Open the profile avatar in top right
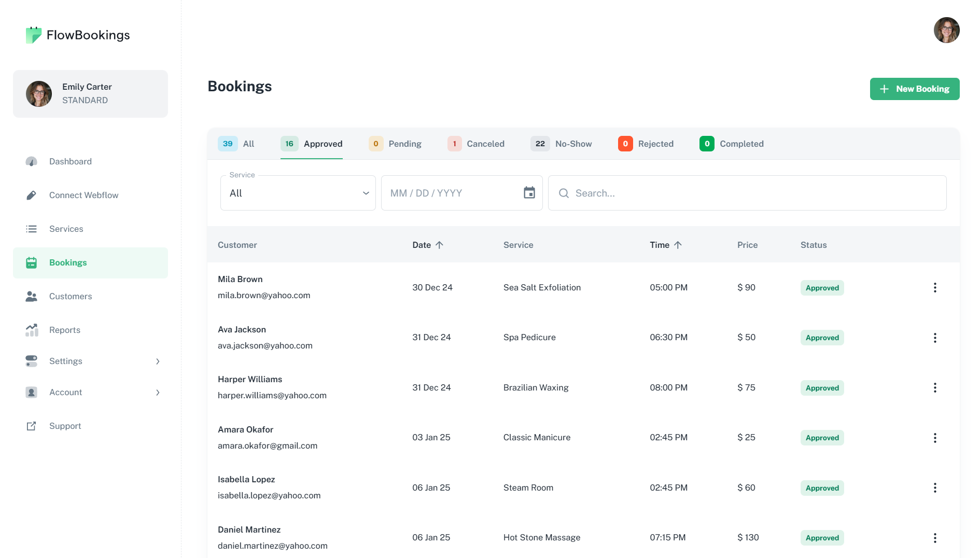Image resolution: width=980 pixels, height=558 pixels. pos(946,30)
